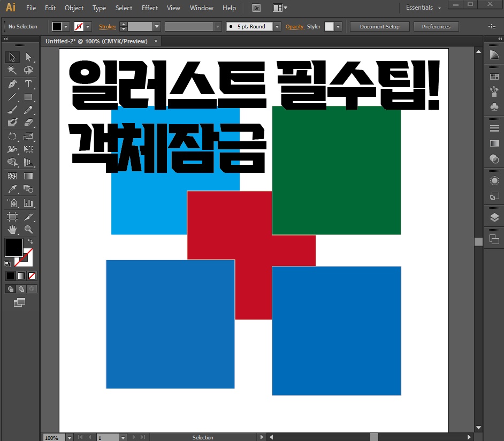Screen dimensions: 504x441
Task: Select the Scale tool
Action: point(28,136)
